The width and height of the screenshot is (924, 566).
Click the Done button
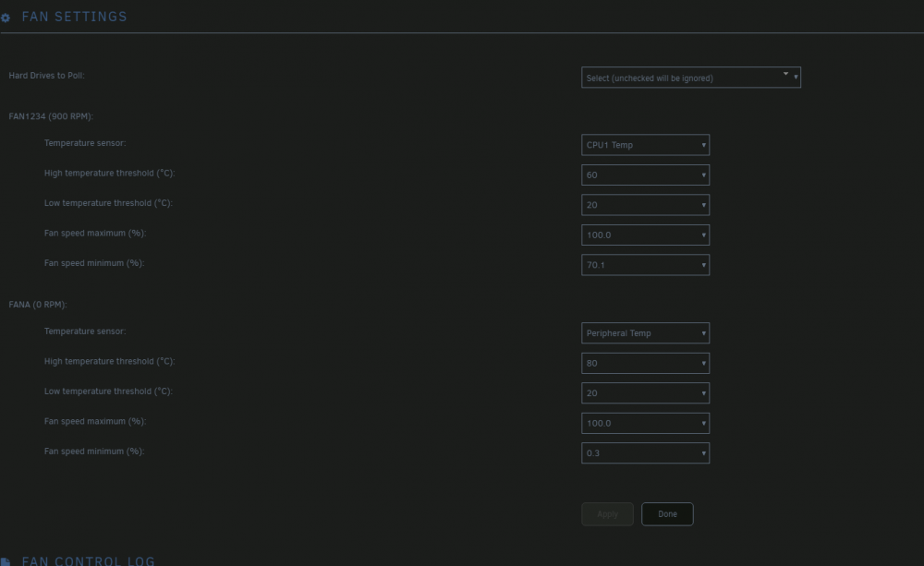click(667, 514)
